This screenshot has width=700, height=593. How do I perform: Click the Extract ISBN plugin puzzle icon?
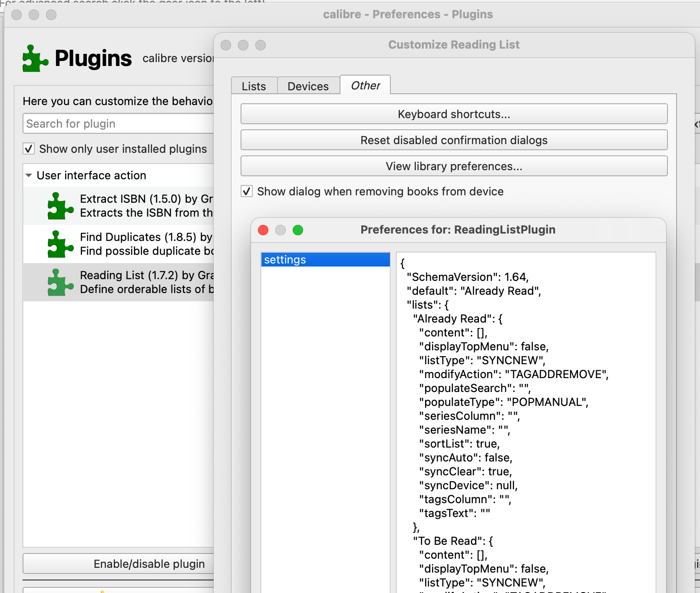60,206
